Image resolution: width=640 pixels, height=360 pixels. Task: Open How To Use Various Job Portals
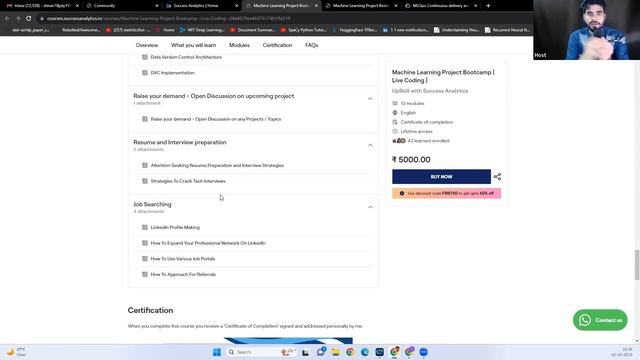pos(182,259)
